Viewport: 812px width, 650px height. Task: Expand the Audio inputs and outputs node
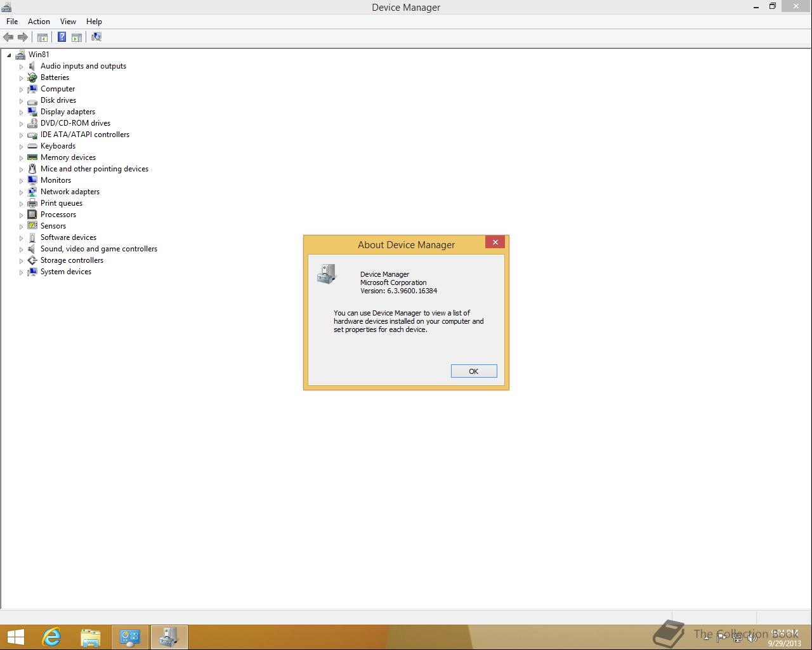[21, 67]
